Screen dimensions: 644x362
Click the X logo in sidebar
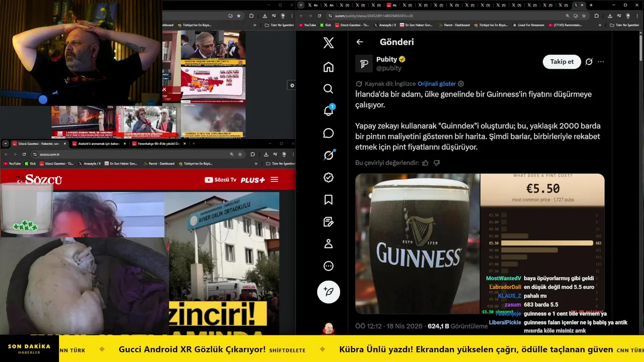[329, 43]
